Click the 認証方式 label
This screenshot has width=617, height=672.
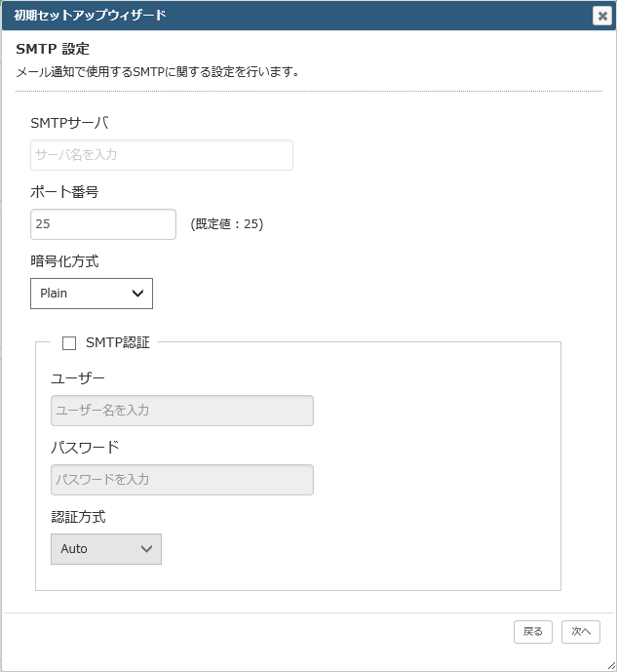click(78, 517)
